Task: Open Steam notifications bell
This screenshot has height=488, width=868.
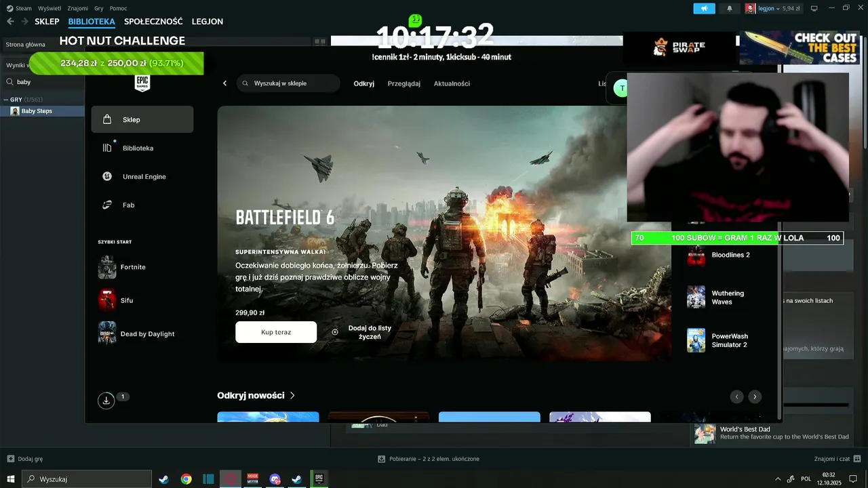Action: click(730, 8)
